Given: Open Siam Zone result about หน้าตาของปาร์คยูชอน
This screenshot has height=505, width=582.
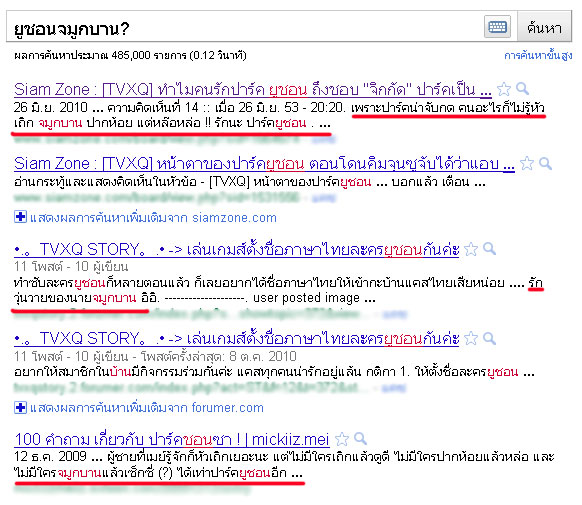Looking at the screenshot, I should (264, 164).
